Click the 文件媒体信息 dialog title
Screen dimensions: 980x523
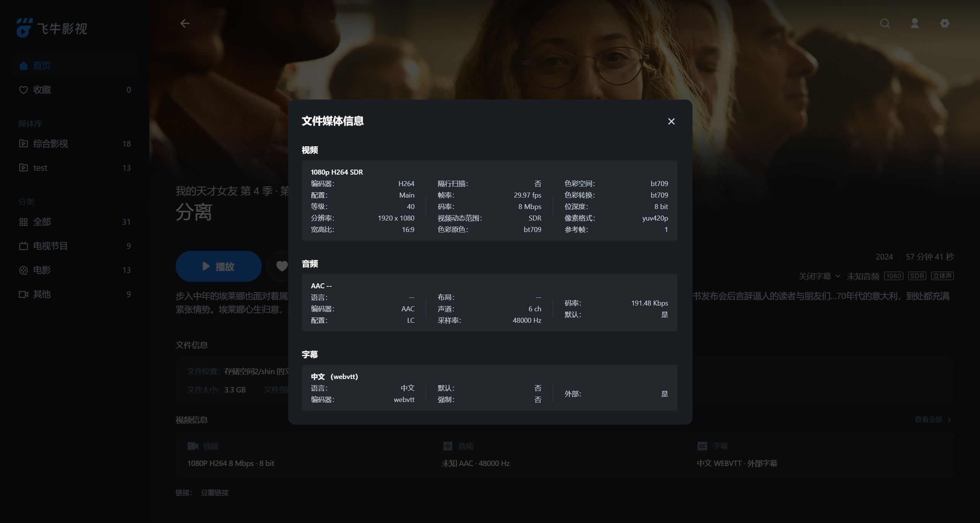coord(333,121)
